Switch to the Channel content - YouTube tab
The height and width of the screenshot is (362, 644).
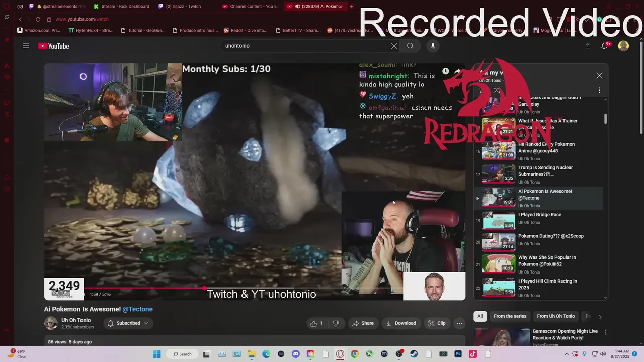pos(251,6)
